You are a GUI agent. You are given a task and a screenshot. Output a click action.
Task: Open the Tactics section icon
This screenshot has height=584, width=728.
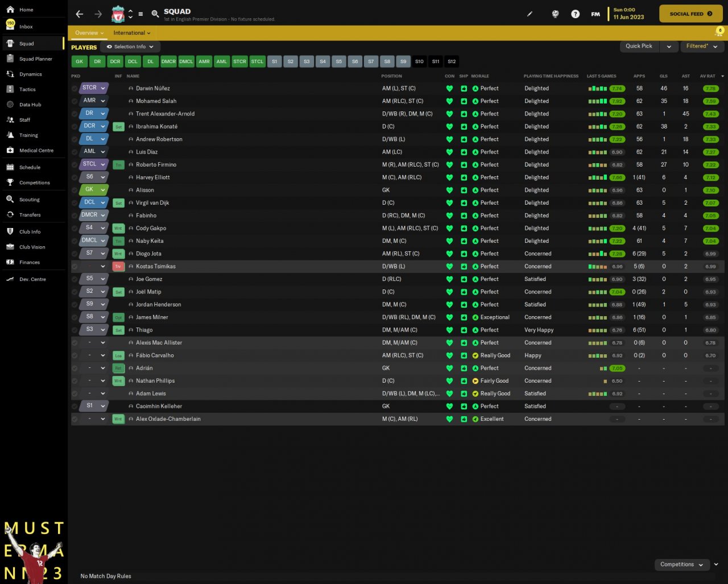(x=10, y=89)
